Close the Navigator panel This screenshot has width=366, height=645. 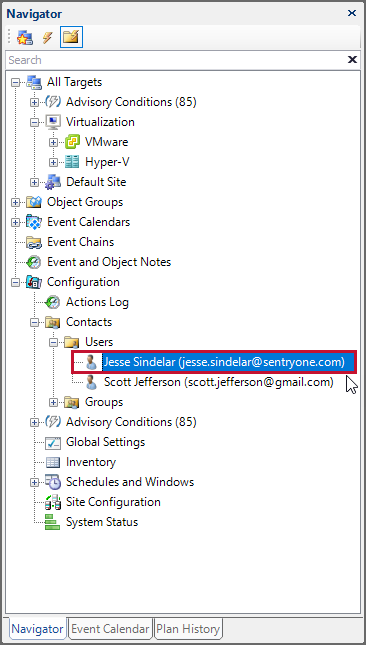(352, 13)
